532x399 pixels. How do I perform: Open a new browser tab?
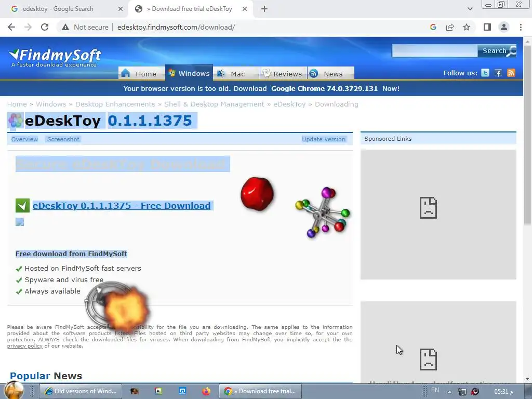tap(264, 9)
